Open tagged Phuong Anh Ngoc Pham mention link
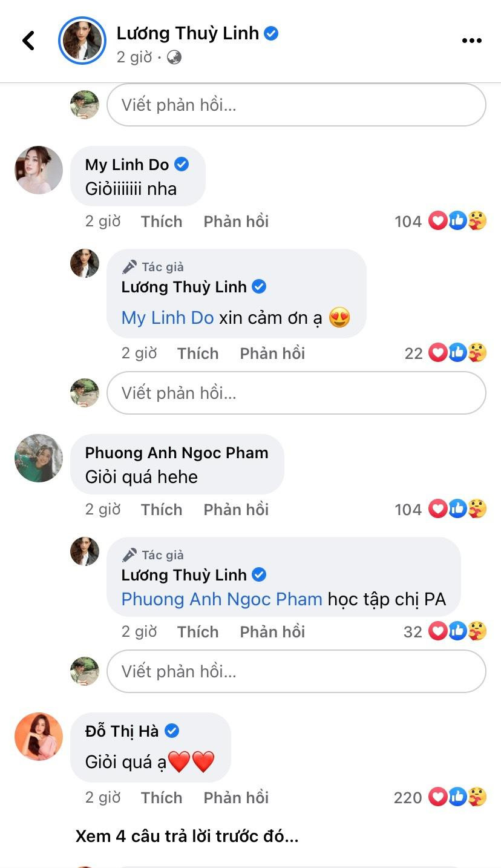This screenshot has height=868, width=501. (221, 599)
